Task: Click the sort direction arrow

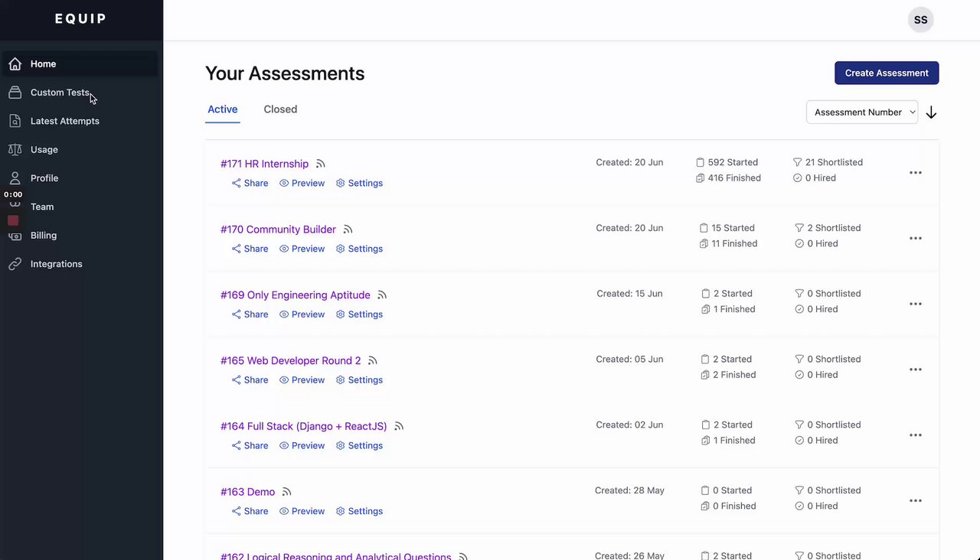Action: click(931, 112)
